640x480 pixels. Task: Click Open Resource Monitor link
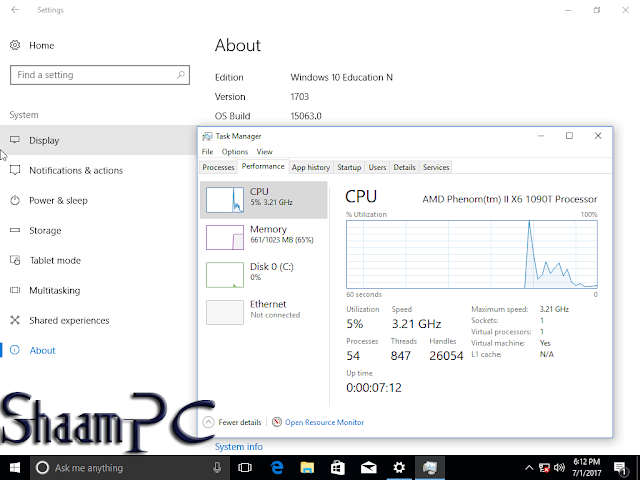click(324, 422)
